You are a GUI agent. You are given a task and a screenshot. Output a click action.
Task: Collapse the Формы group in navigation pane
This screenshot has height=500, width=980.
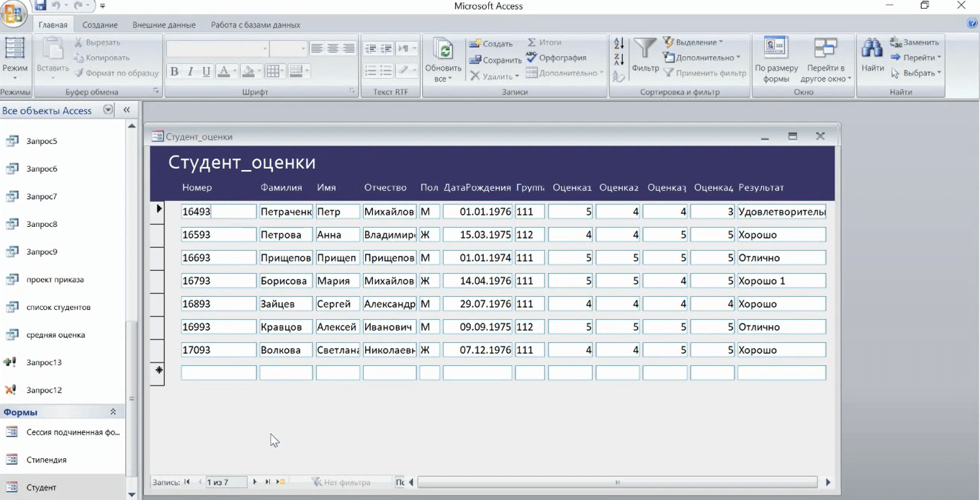point(113,412)
